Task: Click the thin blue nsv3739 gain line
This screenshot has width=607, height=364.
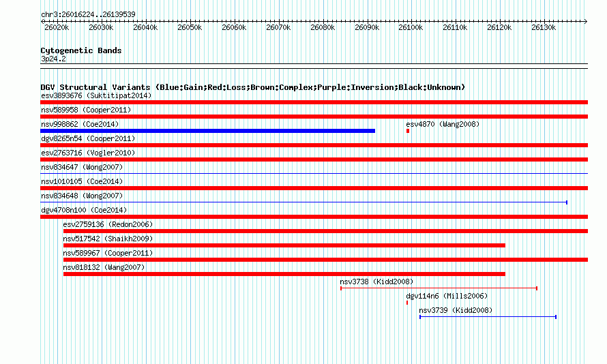Action: tap(488, 317)
